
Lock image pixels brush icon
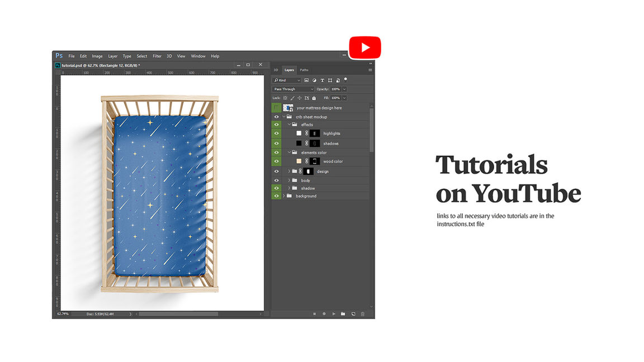click(292, 98)
